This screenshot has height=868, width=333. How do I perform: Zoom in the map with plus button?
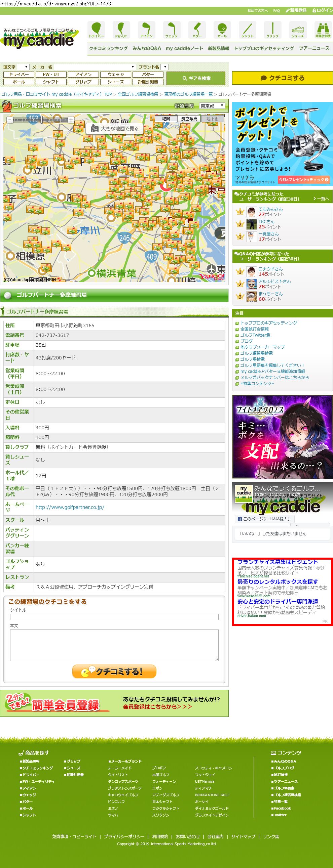point(71,120)
